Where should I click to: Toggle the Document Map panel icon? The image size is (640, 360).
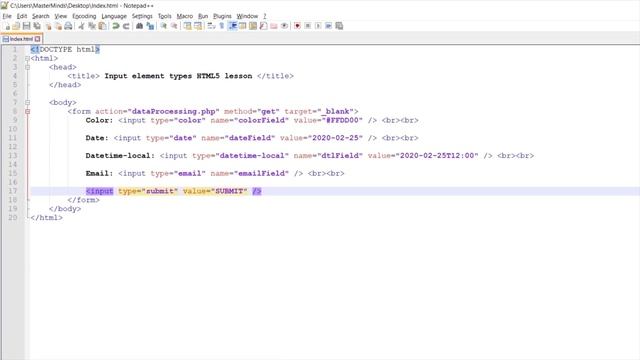(x=253, y=26)
